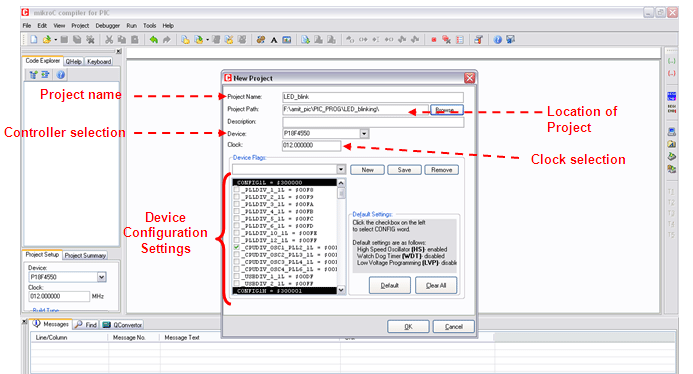Screen dimensions: 693x374
Task: Click the Find binoculars icon
Action: click(x=261, y=39)
